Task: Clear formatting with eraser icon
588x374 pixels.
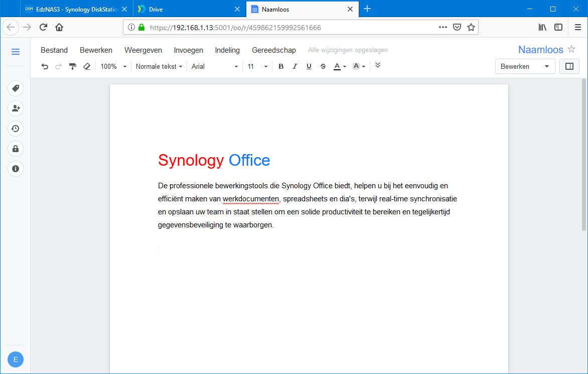Action: pos(87,66)
